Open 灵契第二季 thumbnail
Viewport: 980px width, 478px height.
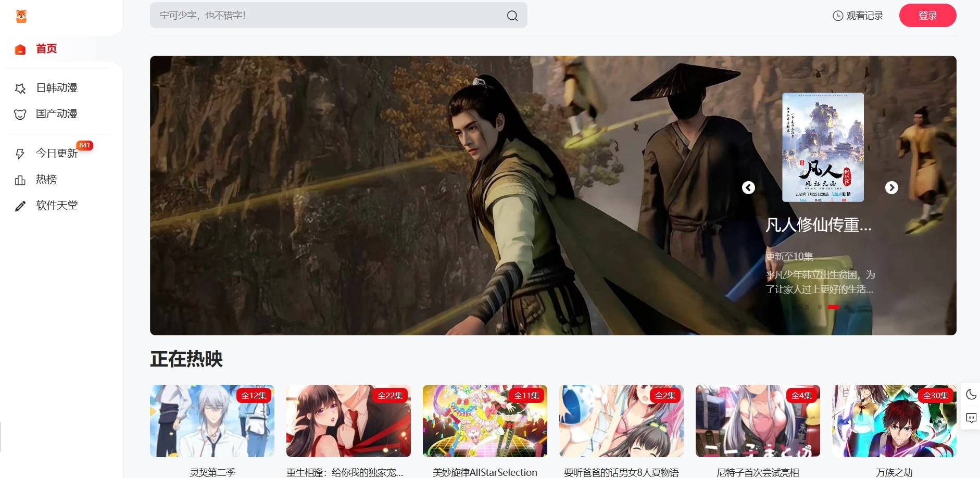(x=212, y=421)
